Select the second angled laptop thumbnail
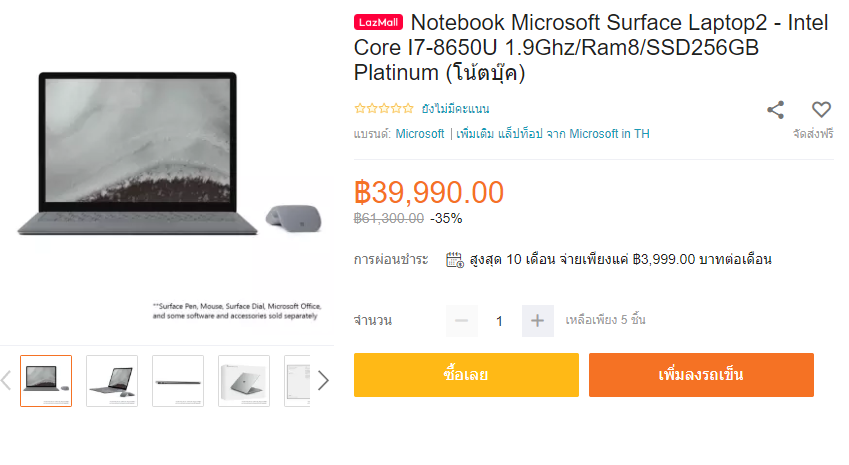The height and width of the screenshot is (465, 849). tap(112, 381)
